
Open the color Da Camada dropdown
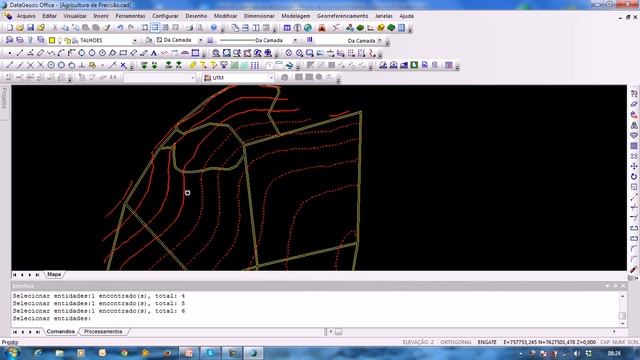200,40
